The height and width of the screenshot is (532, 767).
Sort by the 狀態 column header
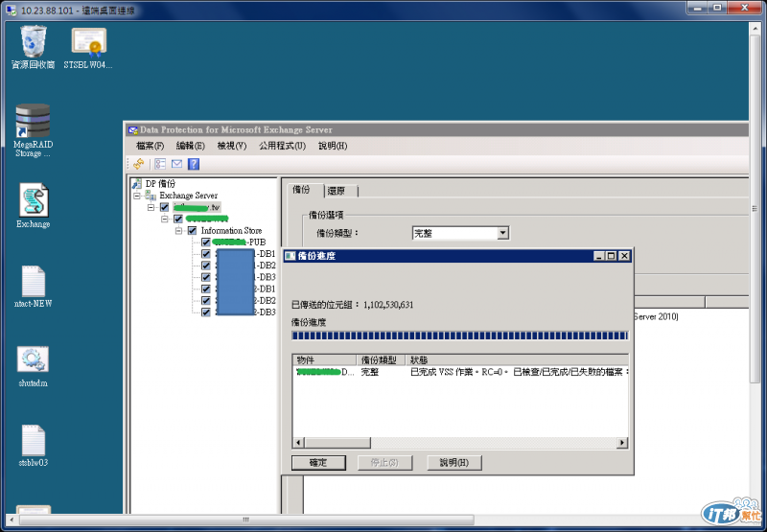point(517,360)
